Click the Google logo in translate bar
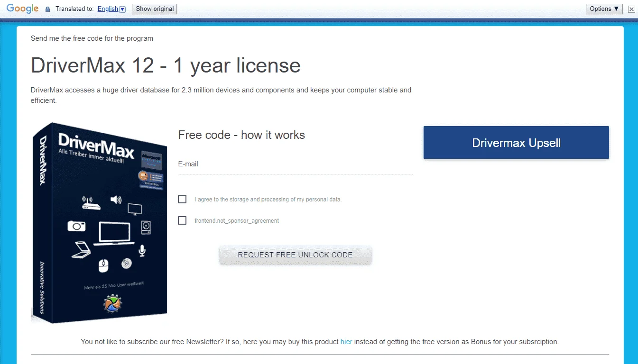The width and height of the screenshot is (638, 364). tap(22, 9)
